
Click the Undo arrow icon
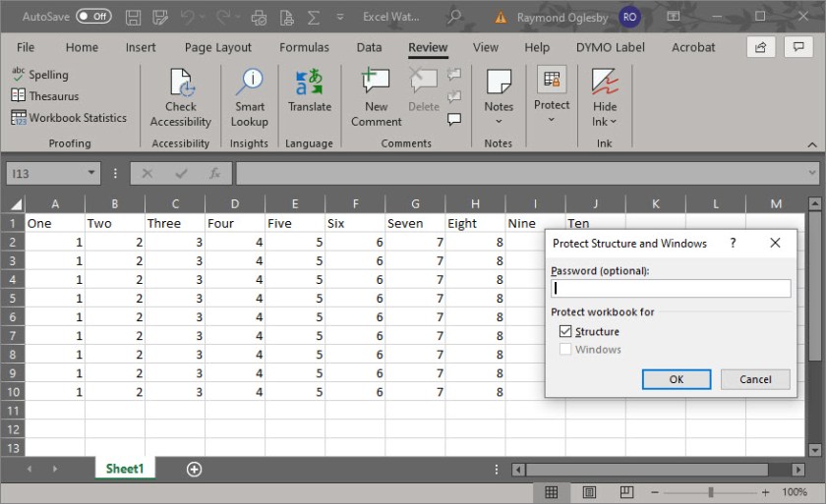(187, 18)
